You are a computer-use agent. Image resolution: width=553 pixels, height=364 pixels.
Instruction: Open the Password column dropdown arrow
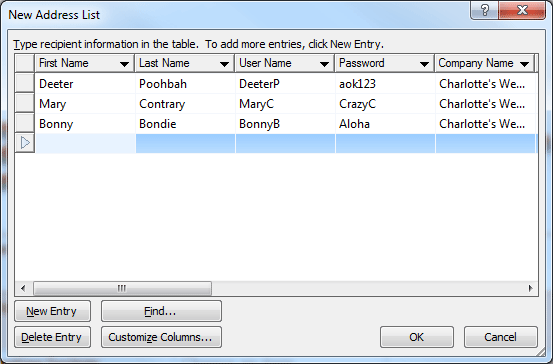click(424, 64)
